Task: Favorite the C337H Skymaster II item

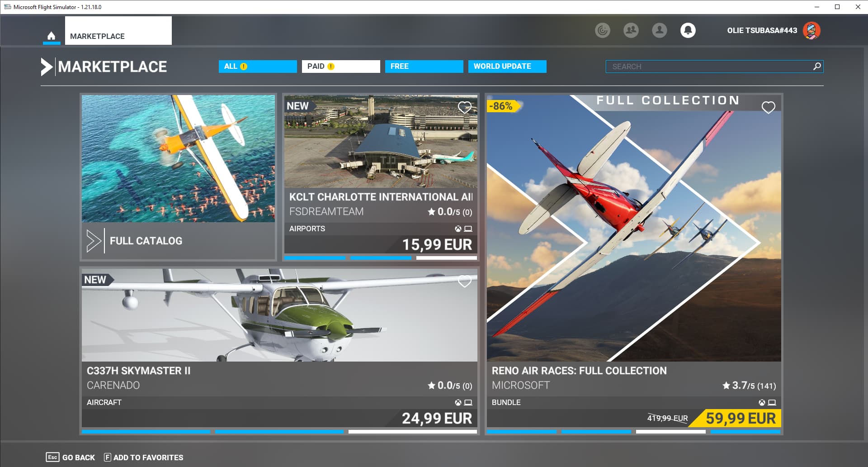Action: [465, 281]
